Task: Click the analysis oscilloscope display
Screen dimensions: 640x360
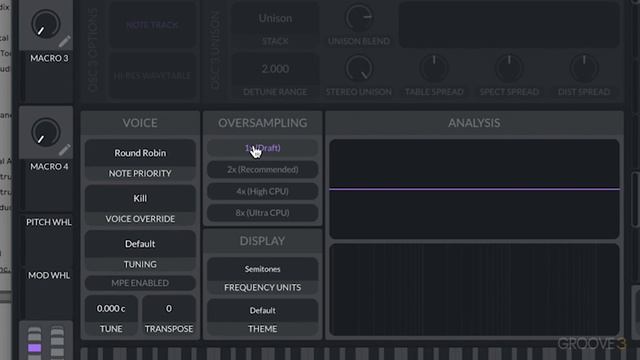Action: click(x=474, y=189)
